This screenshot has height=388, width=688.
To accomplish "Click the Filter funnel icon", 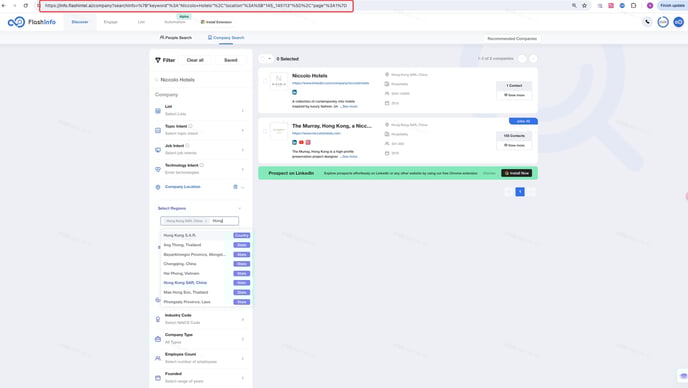I will click(x=158, y=60).
